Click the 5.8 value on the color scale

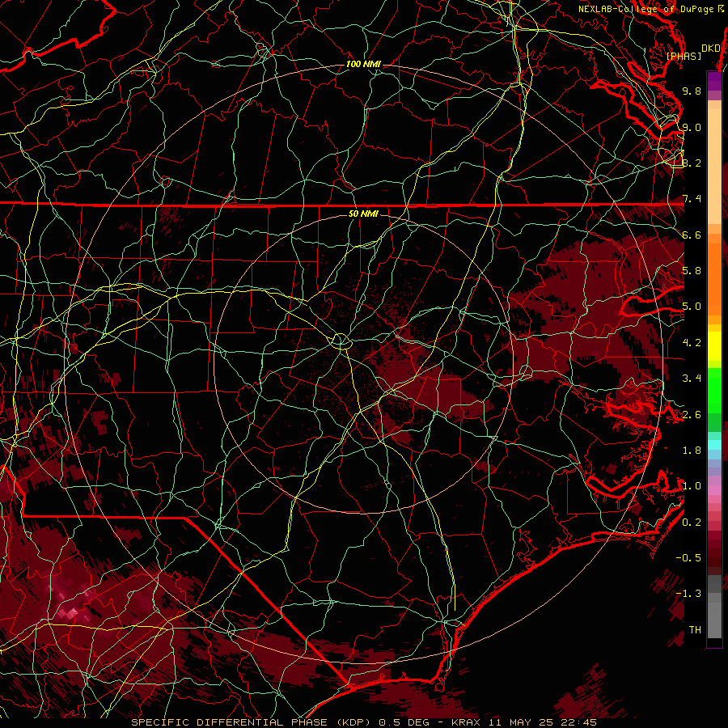point(692,271)
